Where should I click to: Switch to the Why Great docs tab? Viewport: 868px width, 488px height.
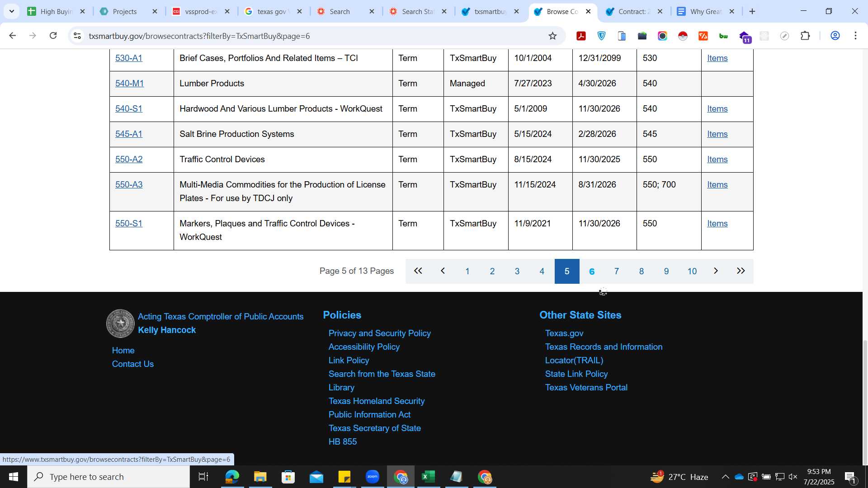click(x=704, y=11)
